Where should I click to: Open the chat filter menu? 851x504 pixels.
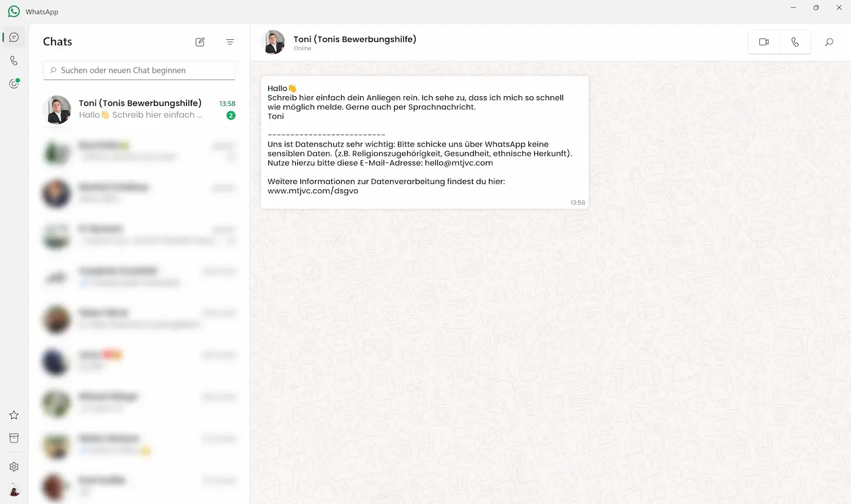click(230, 42)
